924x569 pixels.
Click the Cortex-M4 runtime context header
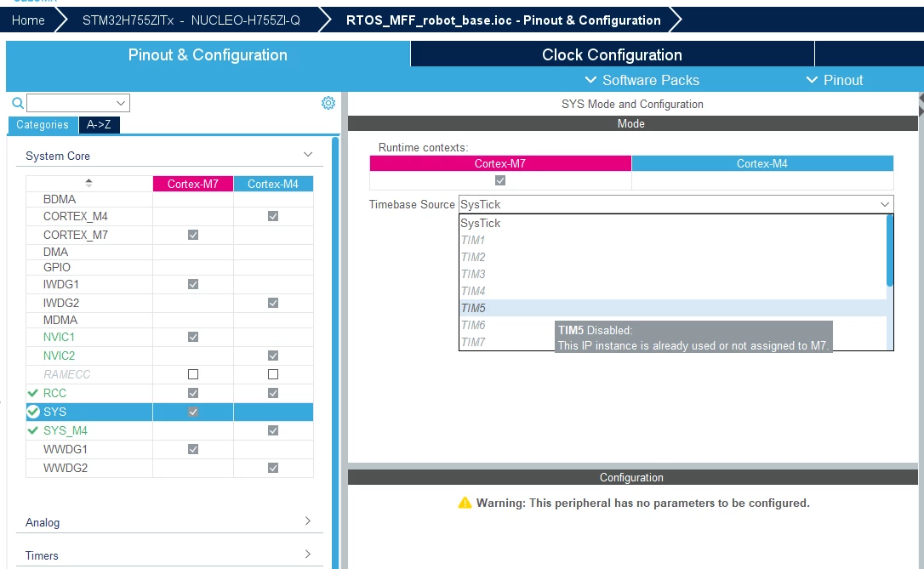762,164
